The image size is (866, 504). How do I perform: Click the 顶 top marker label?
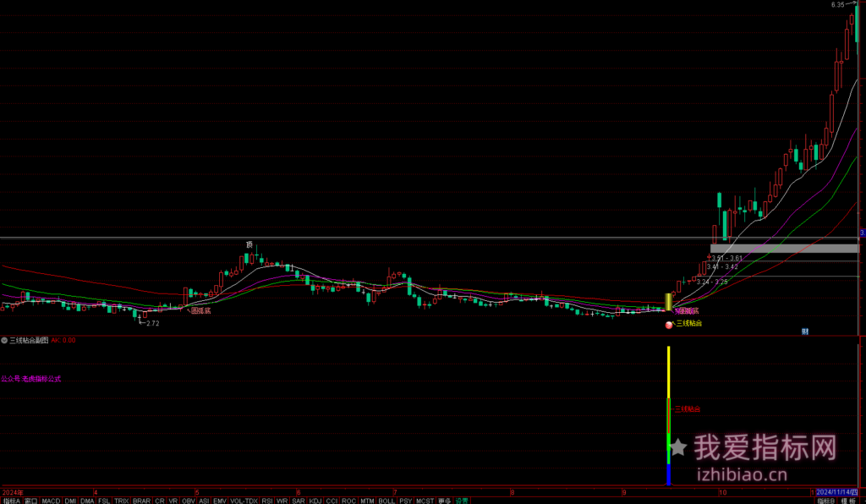(249, 244)
